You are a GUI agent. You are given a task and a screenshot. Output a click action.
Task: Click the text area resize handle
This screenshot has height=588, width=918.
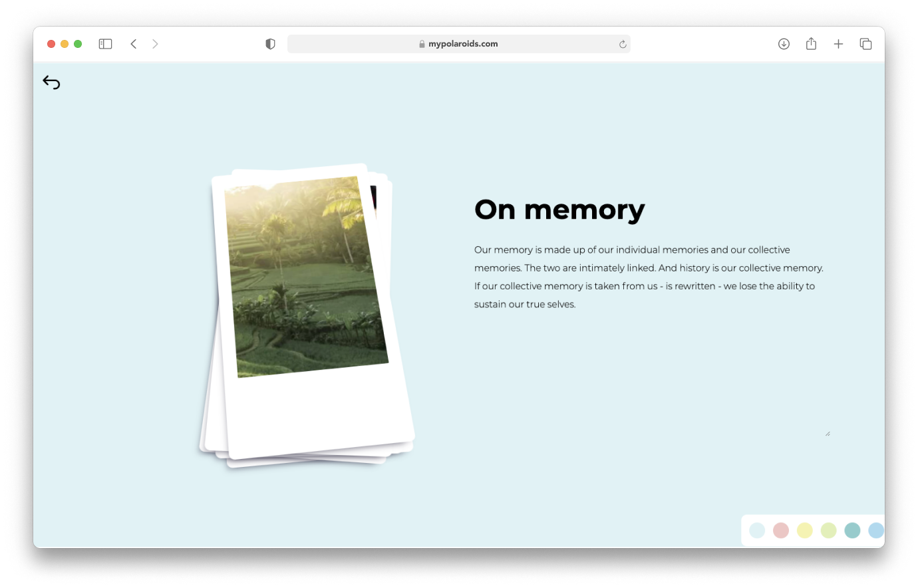pyautogui.click(x=828, y=434)
